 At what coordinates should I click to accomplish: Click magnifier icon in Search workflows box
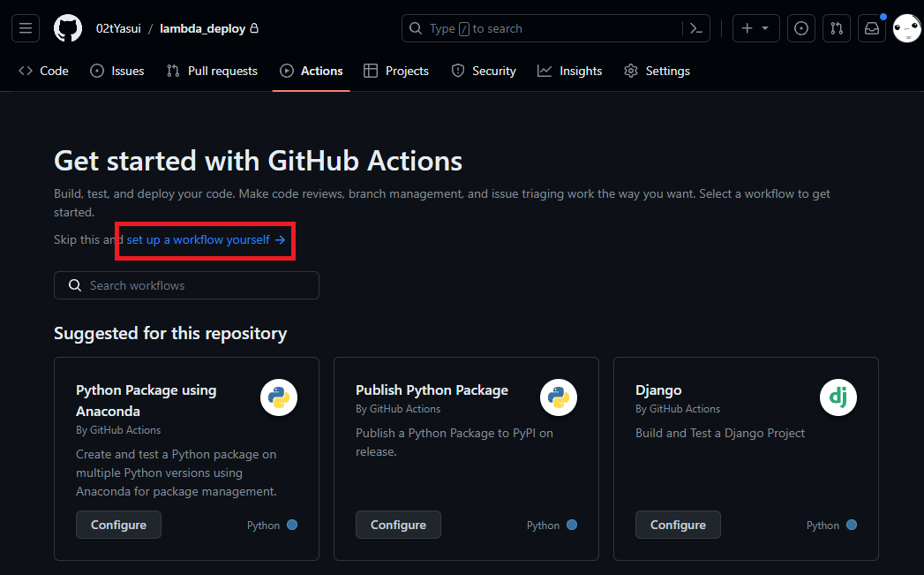[x=75, y=285]
